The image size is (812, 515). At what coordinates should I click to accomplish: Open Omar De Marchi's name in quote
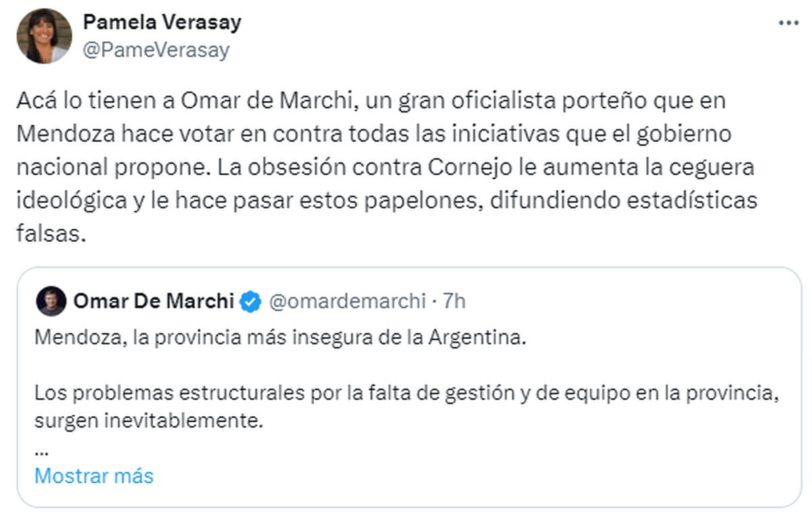153,301
